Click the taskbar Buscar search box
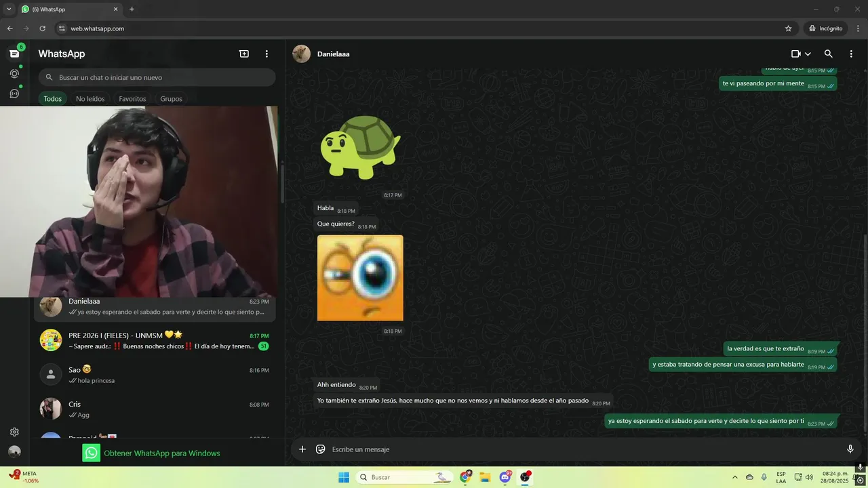Screen dimensions: 868x488 tap(405, 477)
